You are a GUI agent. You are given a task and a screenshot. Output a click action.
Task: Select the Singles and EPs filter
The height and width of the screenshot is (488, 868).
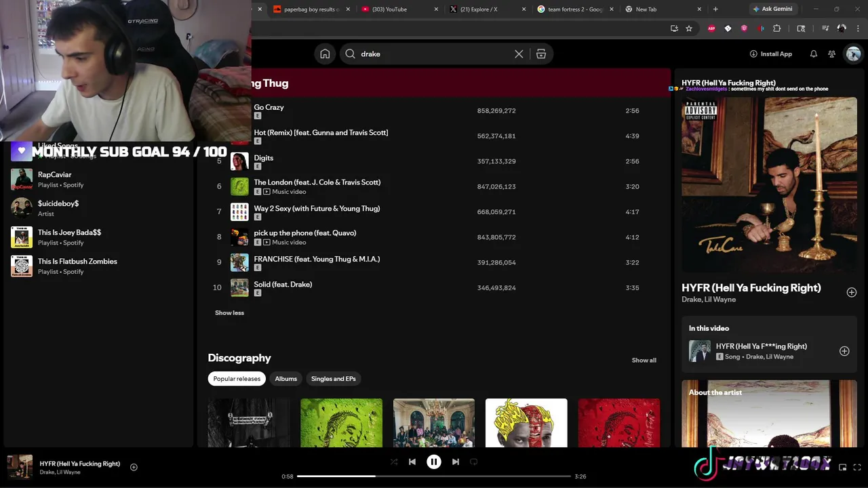point(333,379)
